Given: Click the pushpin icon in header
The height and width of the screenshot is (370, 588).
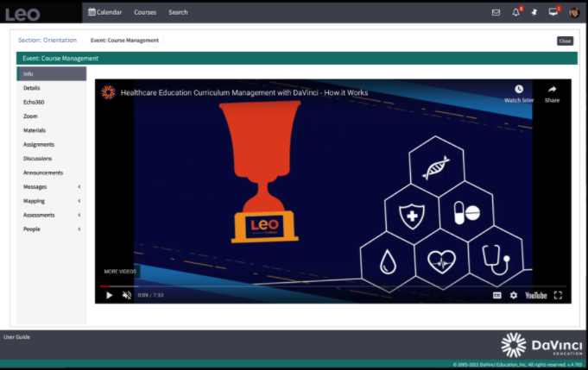Looking at the screenshot, I should pos(534,12).
